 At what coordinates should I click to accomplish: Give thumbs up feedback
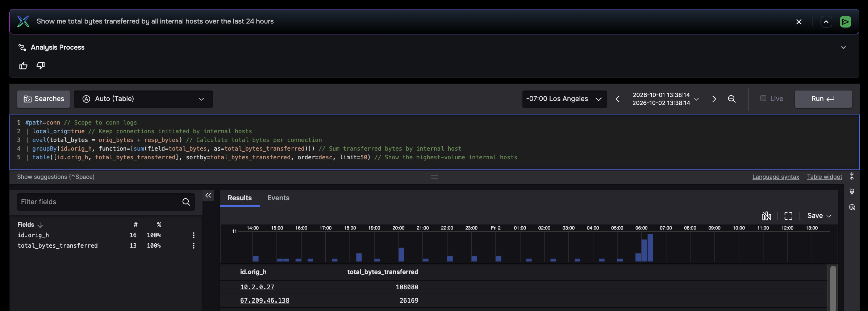[23, 66]
